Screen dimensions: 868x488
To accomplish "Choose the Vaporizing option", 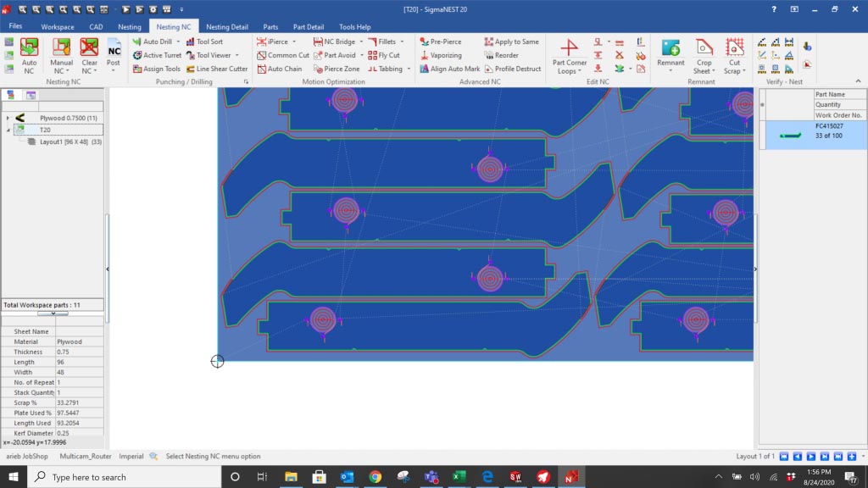I will (441, 55).
